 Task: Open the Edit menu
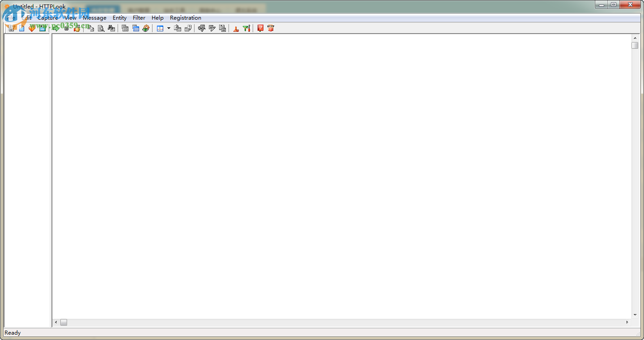coord(27,18)
